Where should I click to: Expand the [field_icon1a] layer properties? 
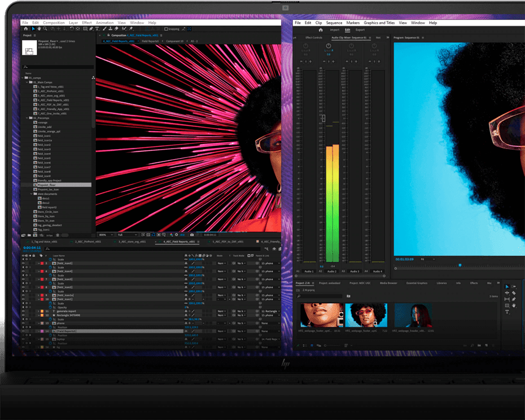tap(38, 295)
